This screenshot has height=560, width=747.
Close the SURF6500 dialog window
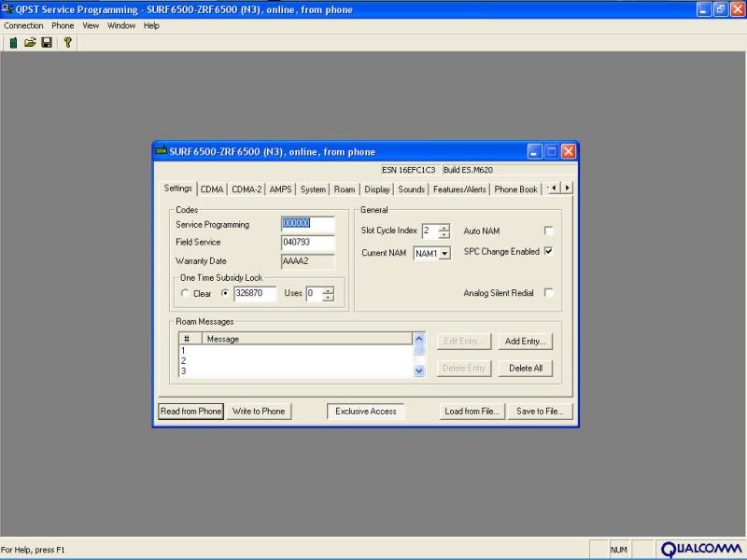point(569,152)
